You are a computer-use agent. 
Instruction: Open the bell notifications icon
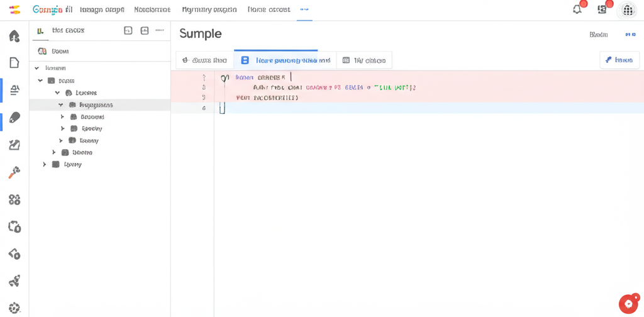[578, 10]
